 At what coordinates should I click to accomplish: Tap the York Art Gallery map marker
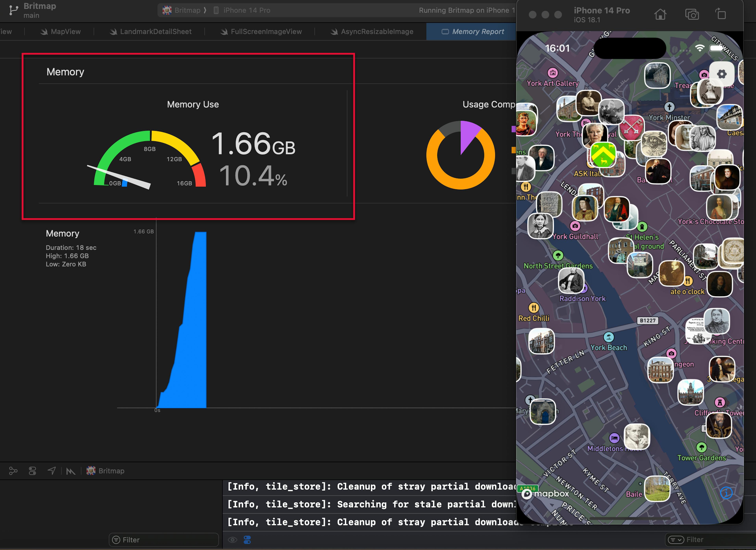click(552, 73)
